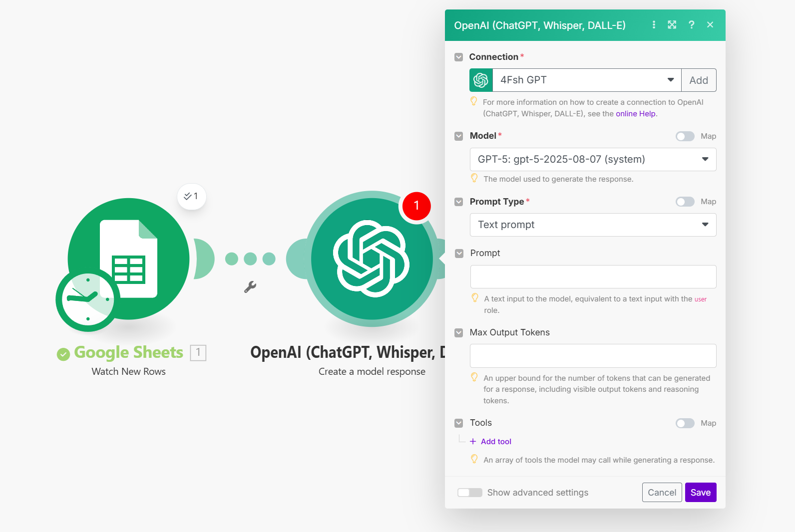Toggle the Model Map switch
Screen dimensions: 795x532
(x=685, y=136)
